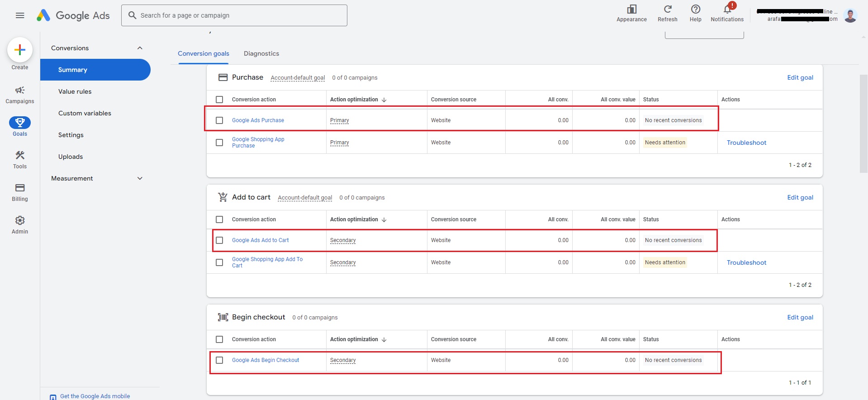Open the account profile avatar

(850, 15)
